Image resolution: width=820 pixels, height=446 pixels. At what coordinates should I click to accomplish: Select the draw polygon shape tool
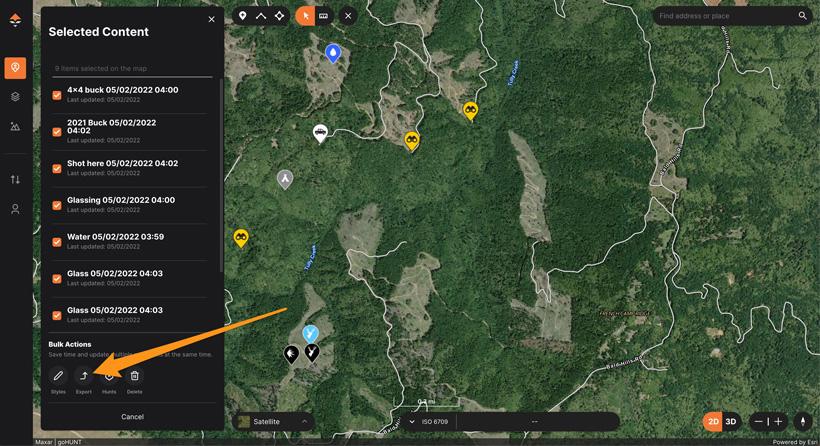click(x=279, y=16)
